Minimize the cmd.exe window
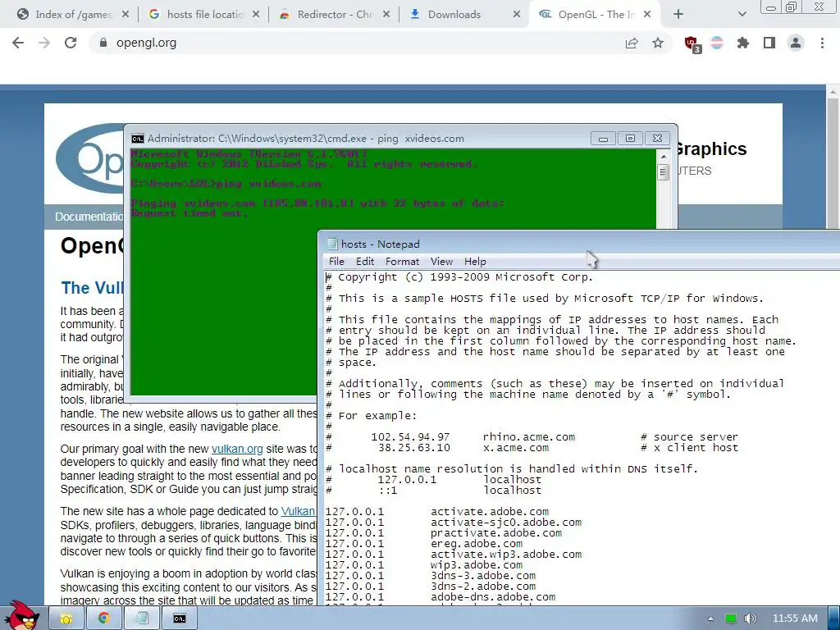Image resolution: width=840 pixels, height=630 pixels. 603,138
